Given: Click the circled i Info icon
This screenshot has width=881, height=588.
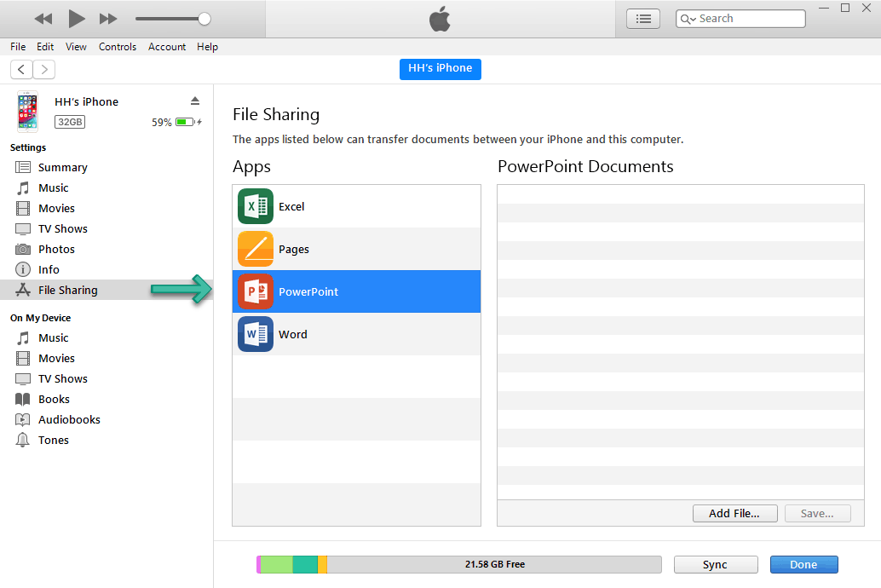Looking at the screenshot, I should click(x=23, y=270).
